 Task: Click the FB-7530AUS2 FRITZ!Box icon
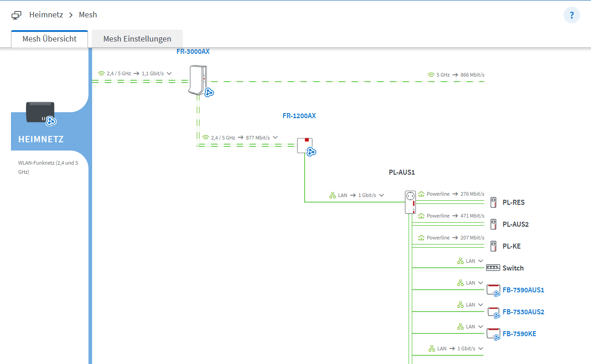coord(493,312)
